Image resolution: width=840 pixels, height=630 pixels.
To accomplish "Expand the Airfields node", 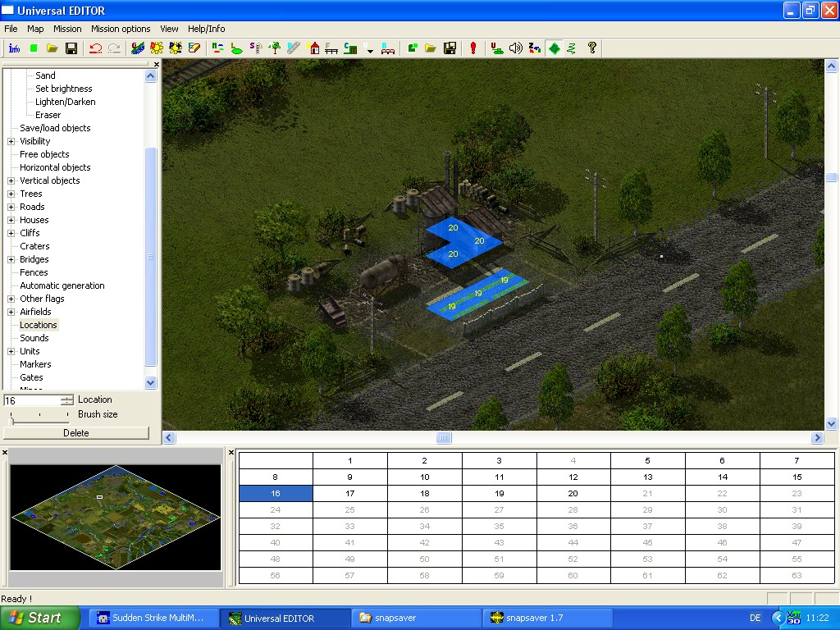I will click(x=11, y=312).
